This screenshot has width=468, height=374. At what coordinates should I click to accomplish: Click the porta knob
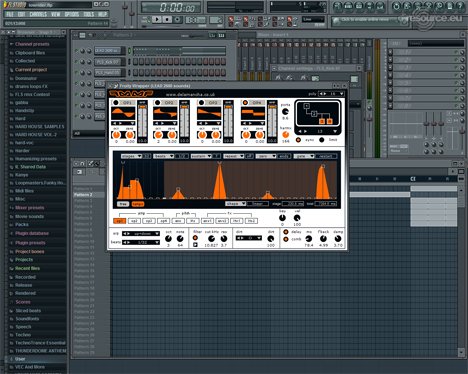click(x=285, y=112)
